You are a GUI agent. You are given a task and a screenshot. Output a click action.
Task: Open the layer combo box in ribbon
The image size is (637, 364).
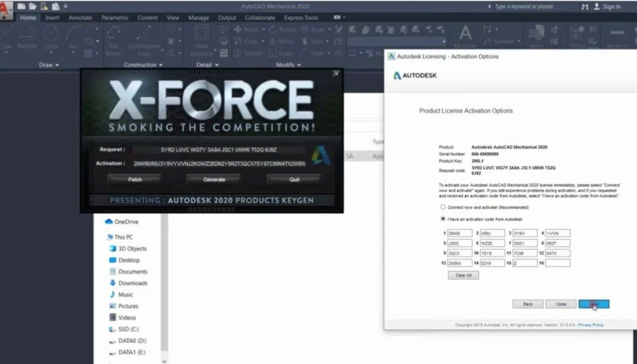tap(396, 42)
